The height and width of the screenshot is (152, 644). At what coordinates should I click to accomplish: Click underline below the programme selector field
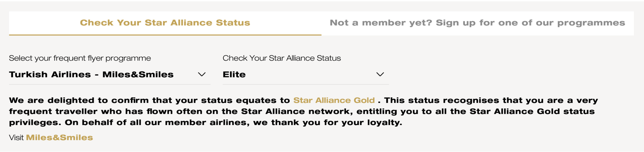[109, 85]
